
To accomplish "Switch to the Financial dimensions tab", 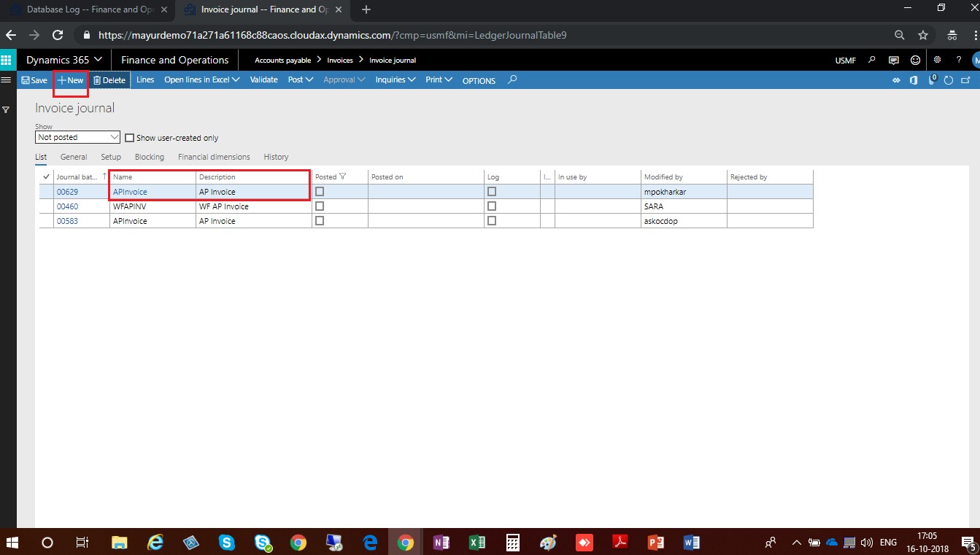I will click(x=214, y=157).
